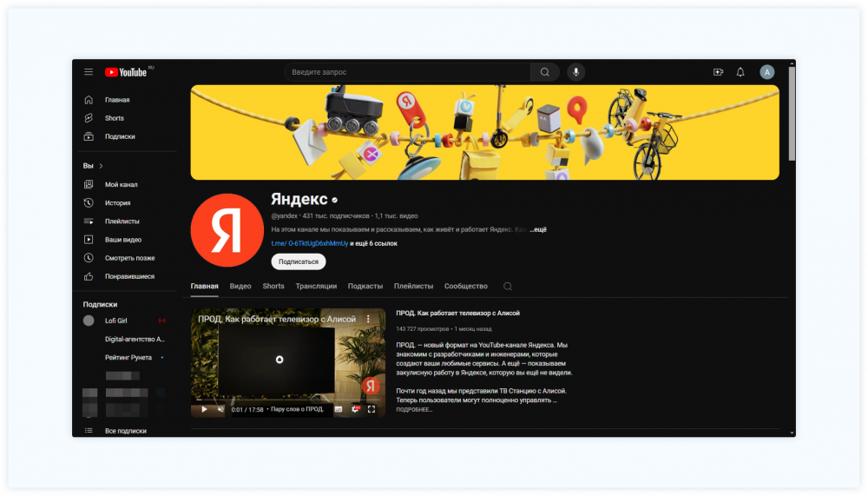The height and width of the screenshot is (496, 868).
Task: Click the Подписаться button
Action: click(299, 261)
